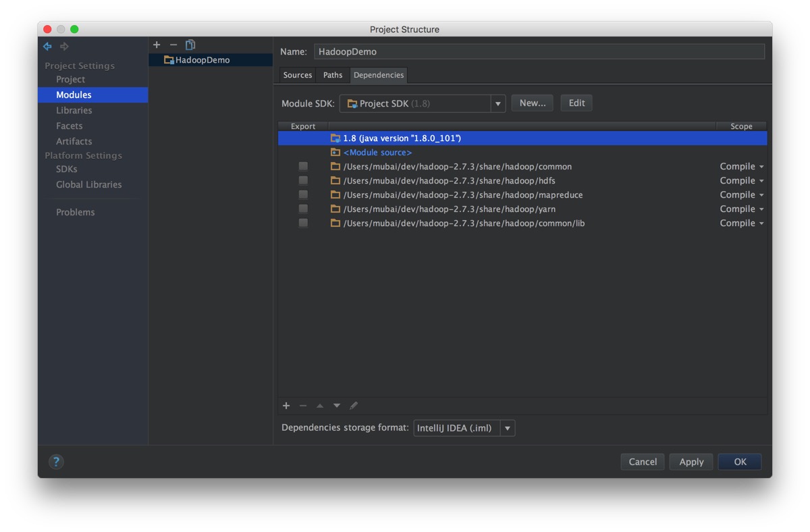Select the share/hadoop/hdfs dependency path
The width and height of the screenshot is (810, 532).
coord(450,181)
